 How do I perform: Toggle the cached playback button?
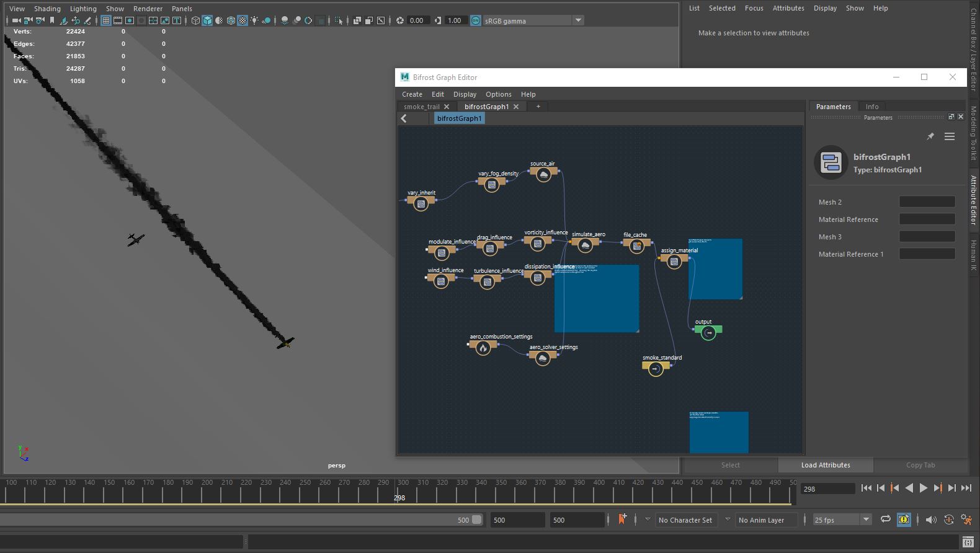pyautogui.click(x=904, y=520)
